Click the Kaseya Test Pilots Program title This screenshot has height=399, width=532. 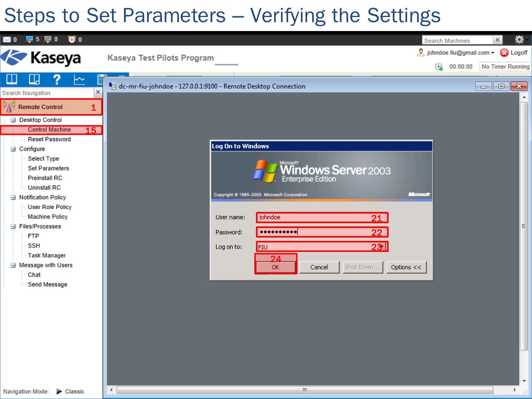[161, 58]
